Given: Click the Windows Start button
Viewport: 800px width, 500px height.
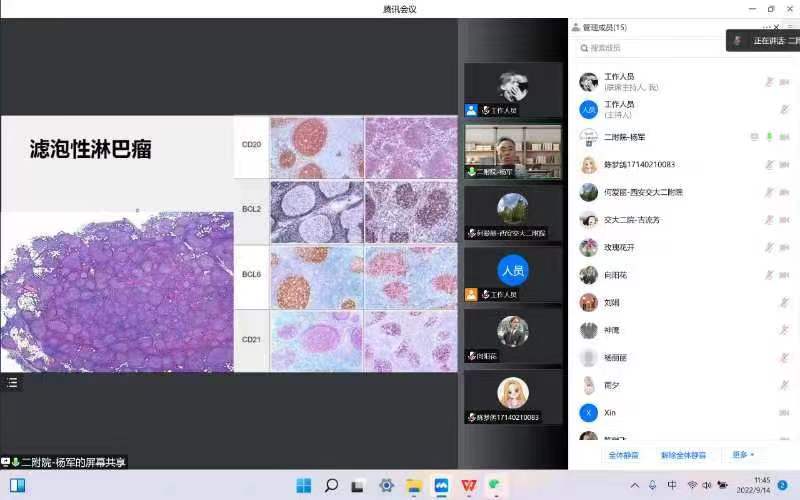Looking at the screenshot, I should tap(303, 486).
